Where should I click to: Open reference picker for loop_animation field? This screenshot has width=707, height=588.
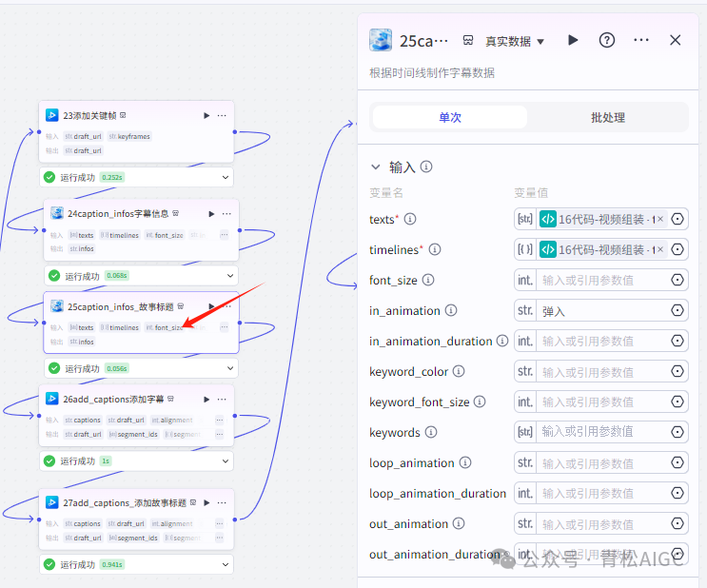[x=678, y=462]
